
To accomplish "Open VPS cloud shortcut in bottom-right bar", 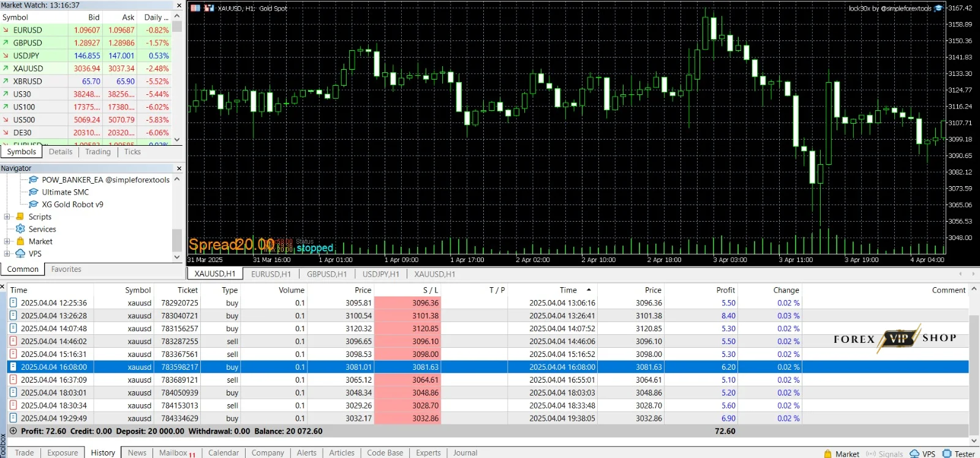I will [x=921, y=454].
